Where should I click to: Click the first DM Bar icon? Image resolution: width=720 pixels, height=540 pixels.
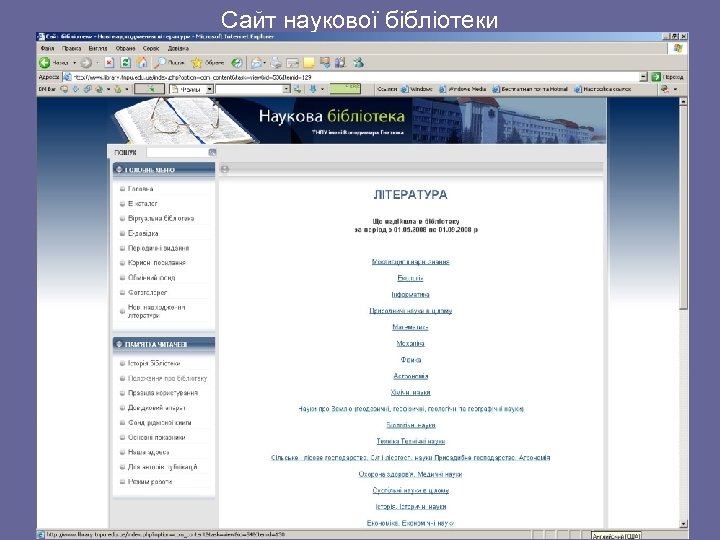[x=64, y=89]
